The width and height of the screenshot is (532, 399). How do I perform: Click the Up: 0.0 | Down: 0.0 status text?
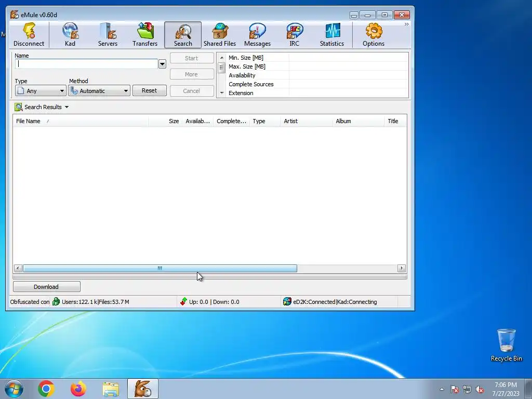214,302
